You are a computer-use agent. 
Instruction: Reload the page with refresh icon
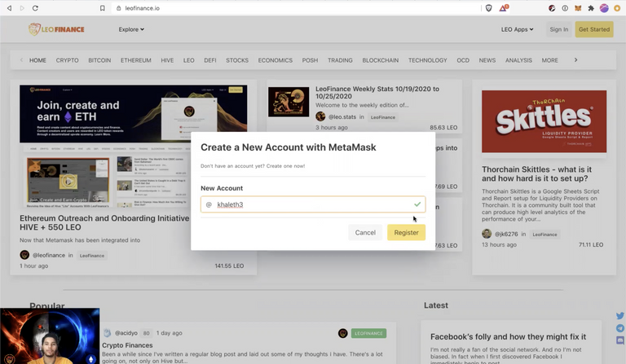click(35, 8)
